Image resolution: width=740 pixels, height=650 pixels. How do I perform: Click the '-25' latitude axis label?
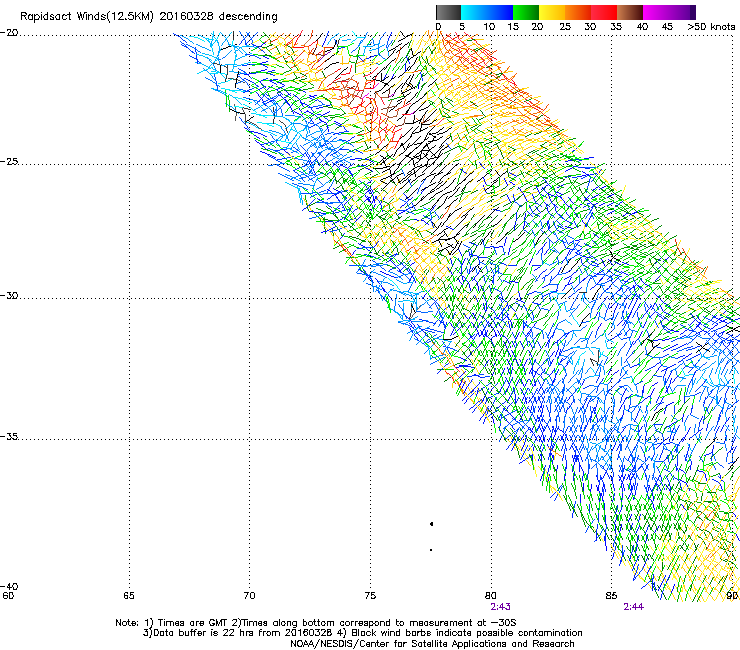[9, 161]
